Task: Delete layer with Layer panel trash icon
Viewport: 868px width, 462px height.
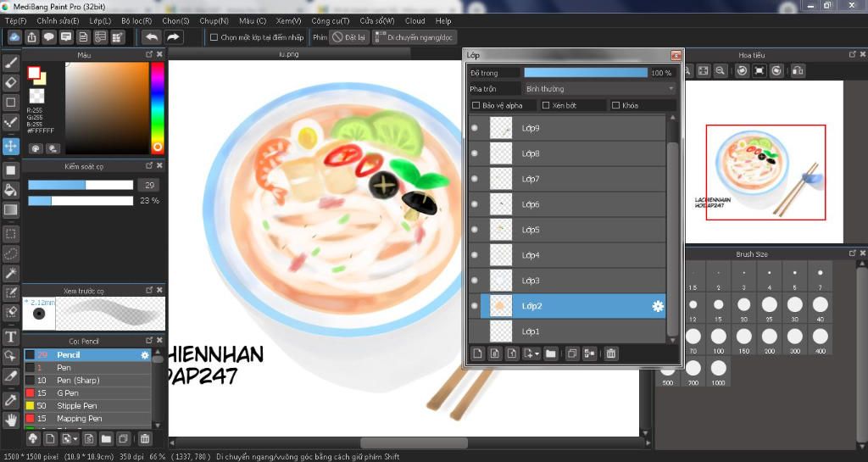Action: [x=610, y=353]
